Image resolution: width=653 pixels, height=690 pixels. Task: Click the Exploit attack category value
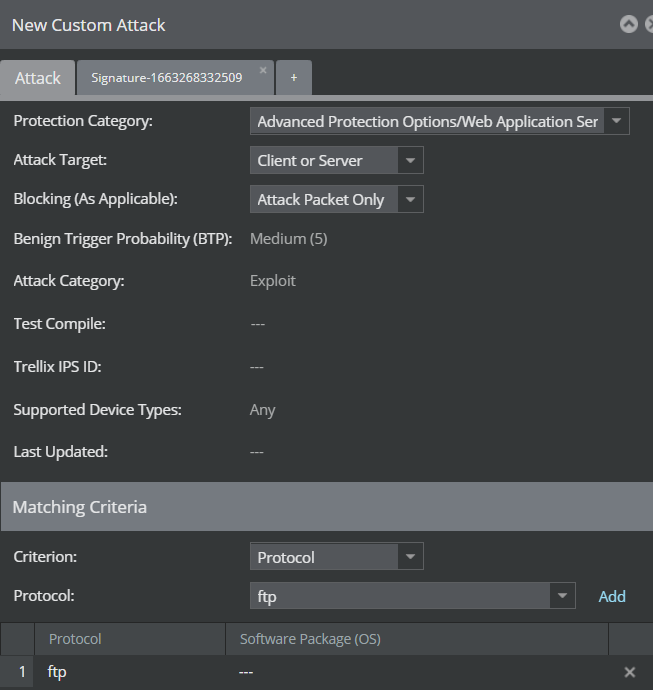273,281
